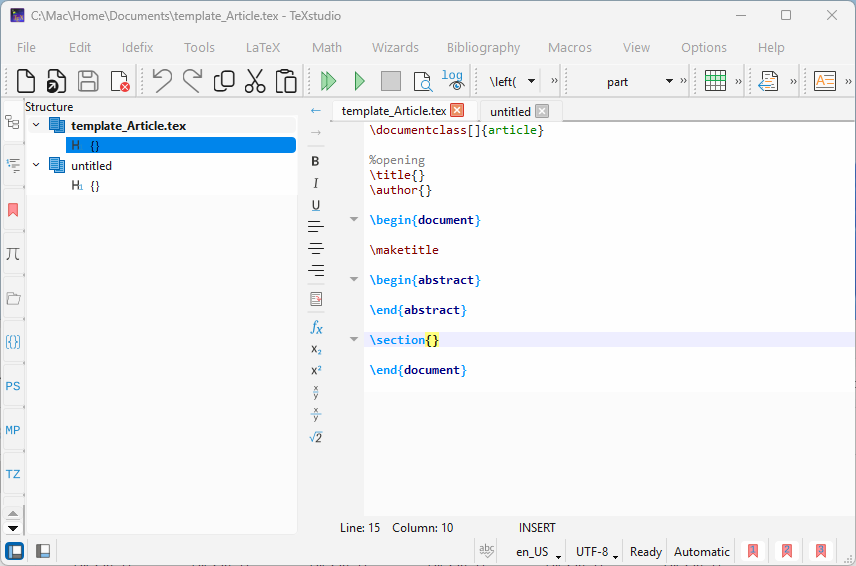Redo the last edit

tap(192, 81)
